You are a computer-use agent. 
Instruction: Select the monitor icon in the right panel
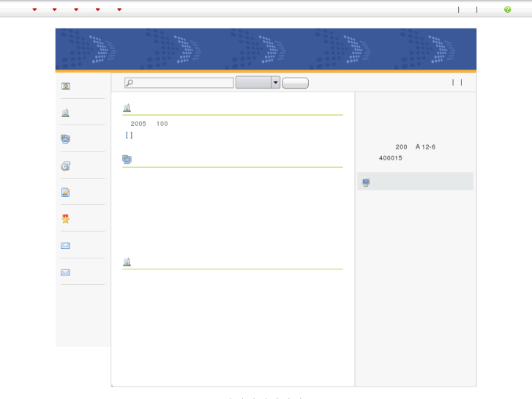pos(366,182)
